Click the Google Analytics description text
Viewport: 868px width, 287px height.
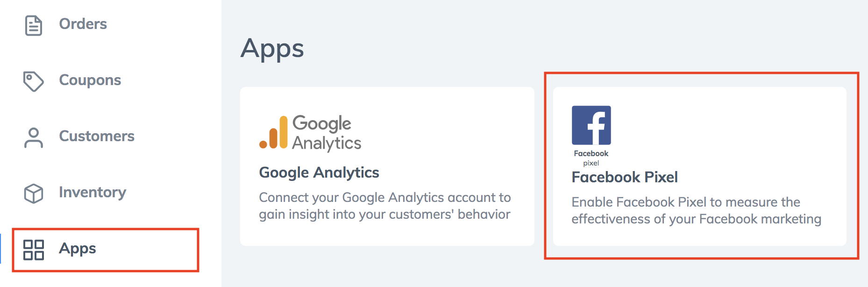[x=385, y=206]
